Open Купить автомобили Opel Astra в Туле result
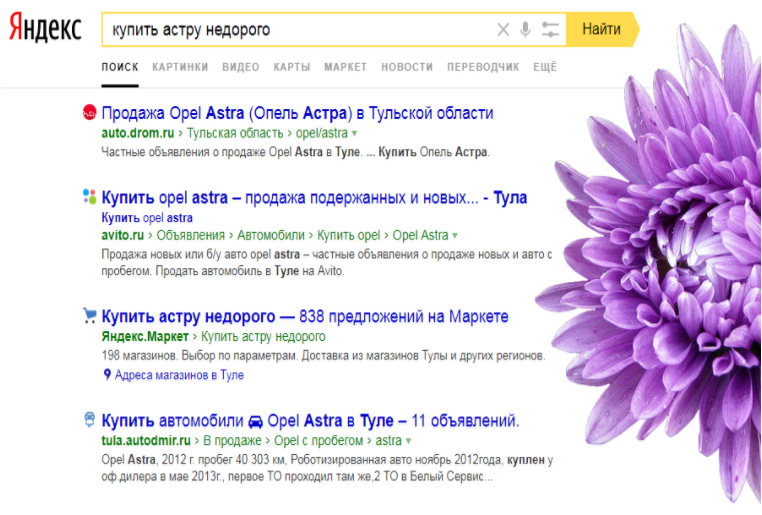This screenshot has height=515, width=762. pos(310,421)
